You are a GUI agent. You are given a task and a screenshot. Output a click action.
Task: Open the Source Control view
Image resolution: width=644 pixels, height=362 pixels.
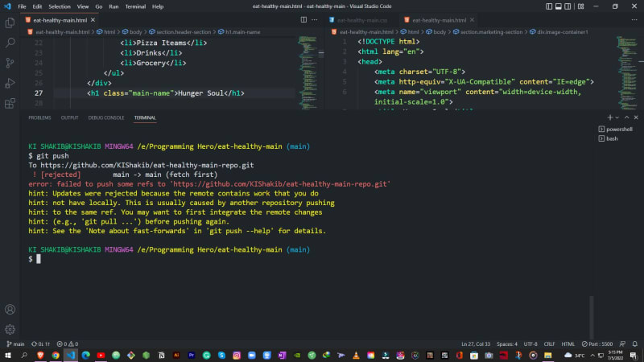point(10,63)
